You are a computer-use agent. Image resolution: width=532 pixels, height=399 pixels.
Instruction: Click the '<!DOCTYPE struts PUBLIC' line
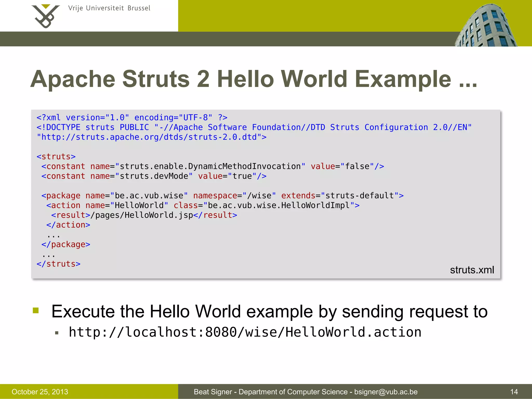click(254, 127)
